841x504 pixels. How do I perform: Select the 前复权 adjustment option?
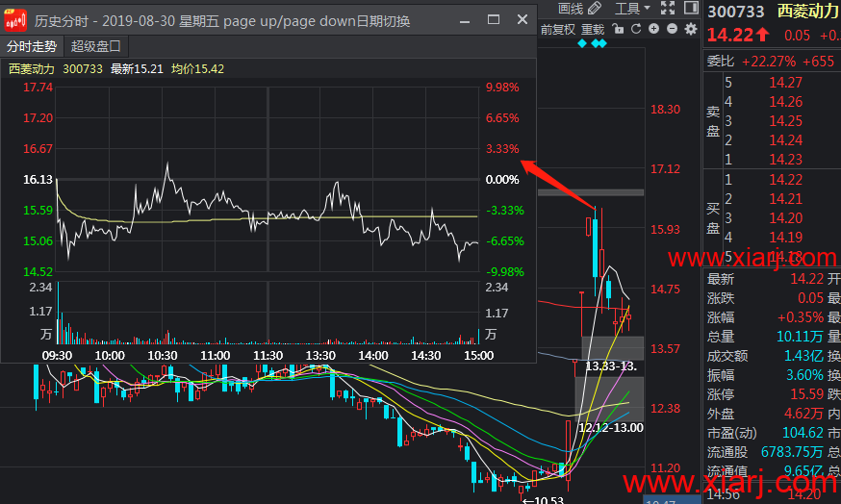(x=557, y=29)
